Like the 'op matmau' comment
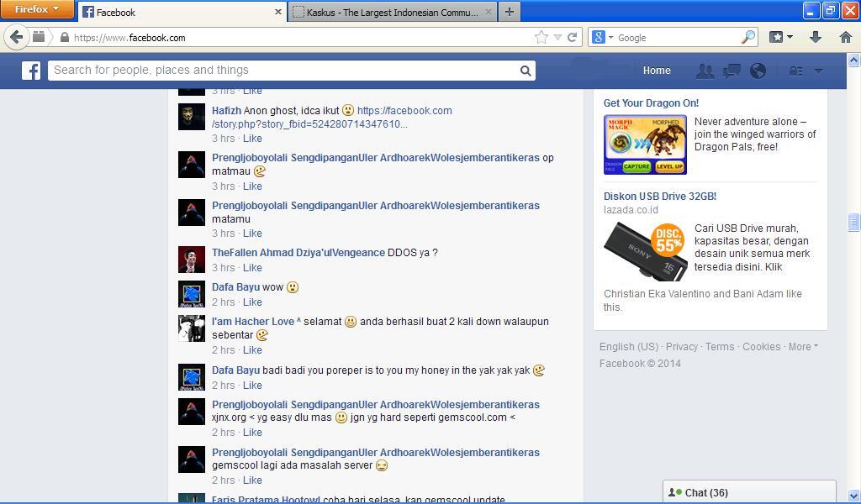 (252, 186)
